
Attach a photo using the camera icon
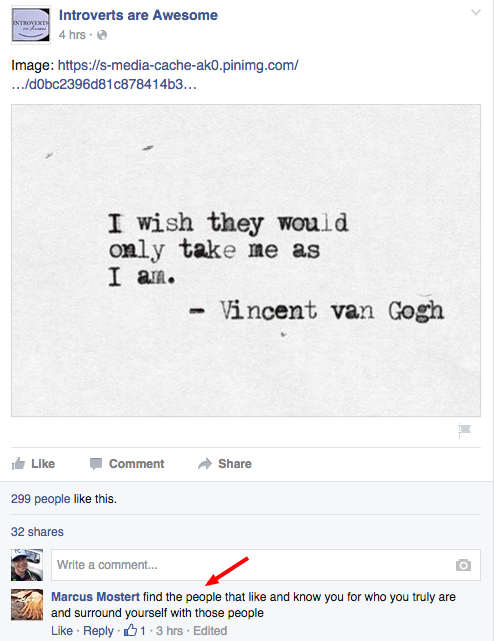(x=463, y=565)
